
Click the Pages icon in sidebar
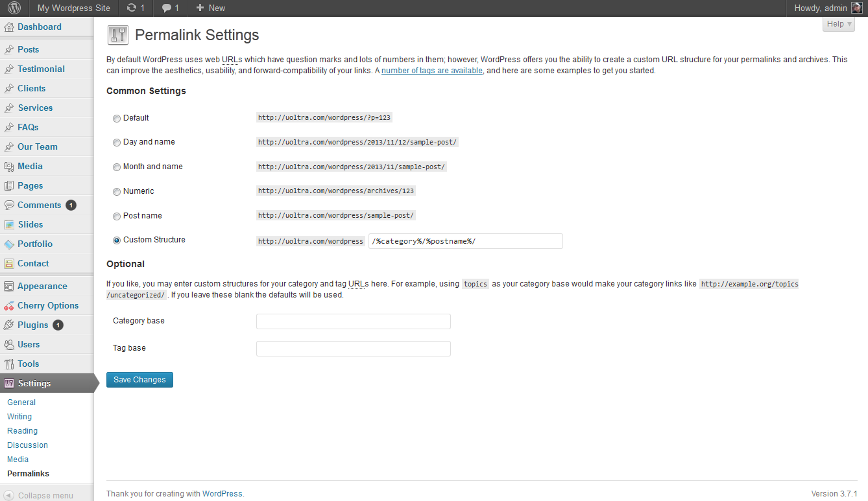(x=9, y=185)
